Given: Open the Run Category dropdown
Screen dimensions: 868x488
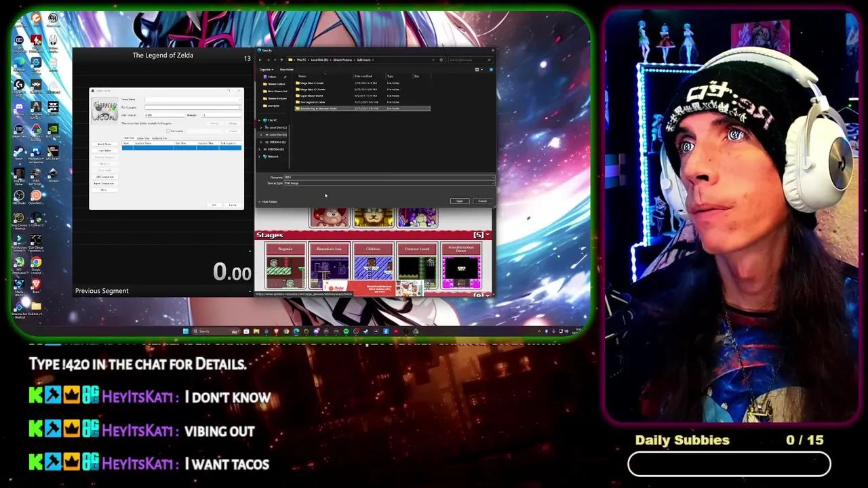Looking at the screenshot, I should tap(240, 107).
